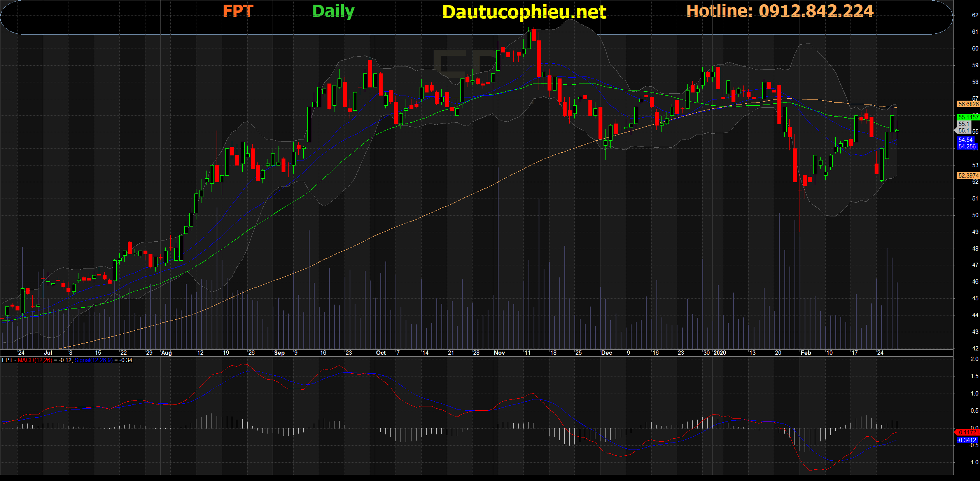The width and height of the screenshot is (980, 481).
Task: Click the FPT ticker symbol title
Action: point(238,11)
